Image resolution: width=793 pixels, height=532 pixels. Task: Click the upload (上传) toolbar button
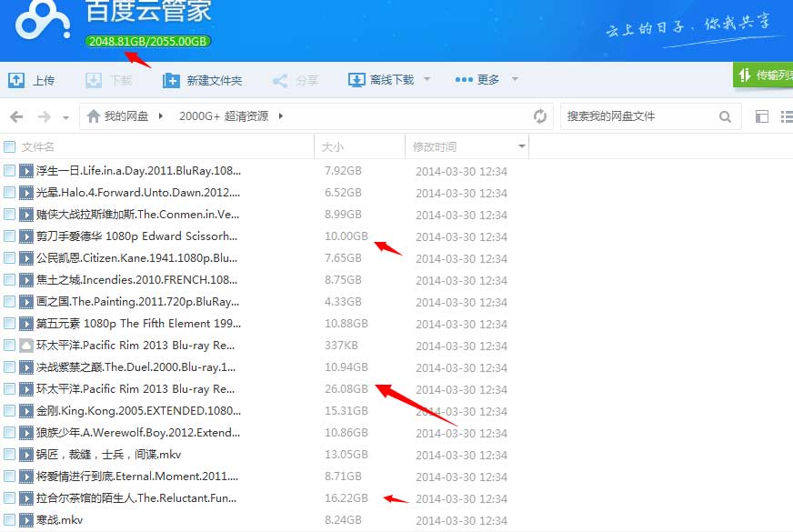tap(32, 80)
